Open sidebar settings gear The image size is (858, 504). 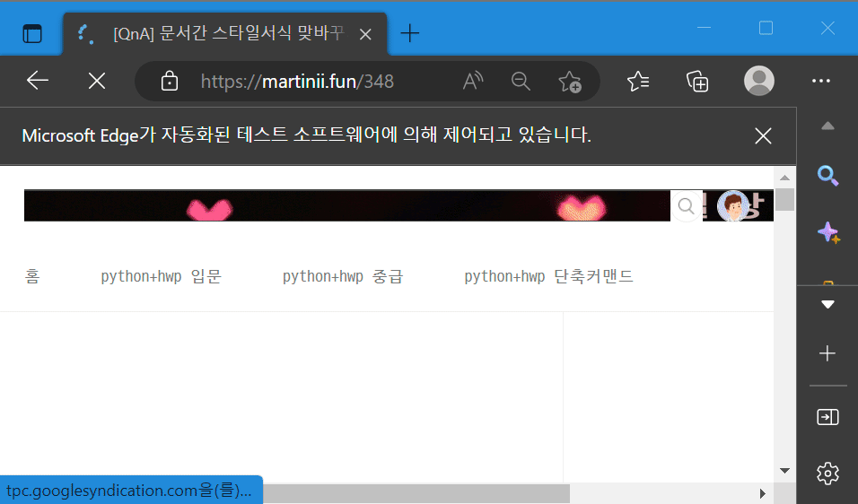pos(827,474)
